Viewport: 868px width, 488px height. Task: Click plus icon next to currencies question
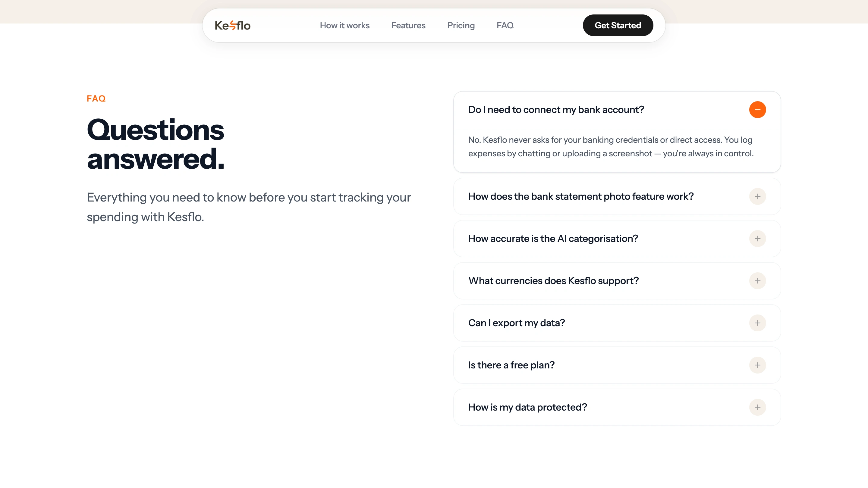tap(757, 280)
